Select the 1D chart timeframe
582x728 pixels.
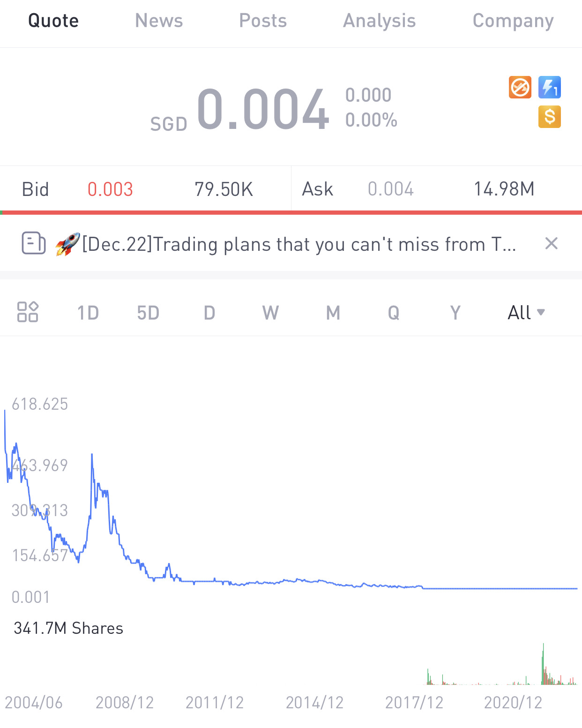coord(88,313)
